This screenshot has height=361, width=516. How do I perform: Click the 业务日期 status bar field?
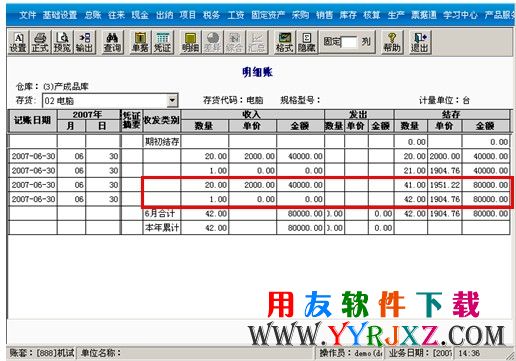[420, 353]
